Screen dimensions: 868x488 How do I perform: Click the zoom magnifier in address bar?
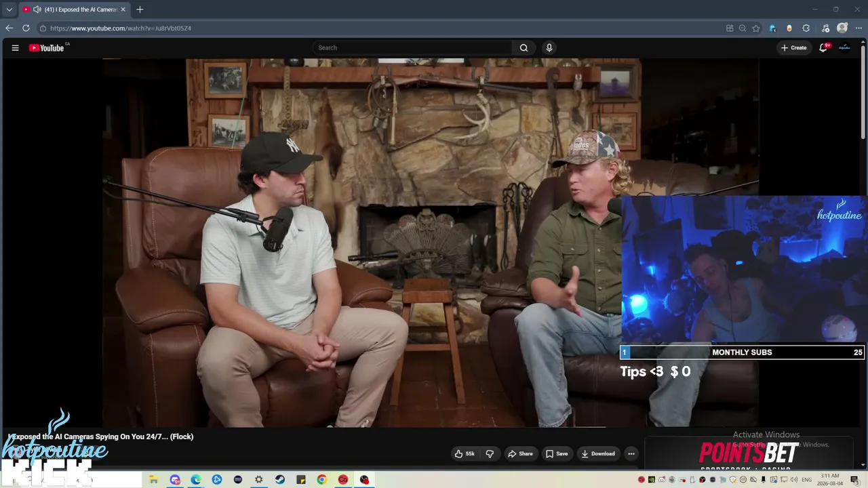click(743, 28)
